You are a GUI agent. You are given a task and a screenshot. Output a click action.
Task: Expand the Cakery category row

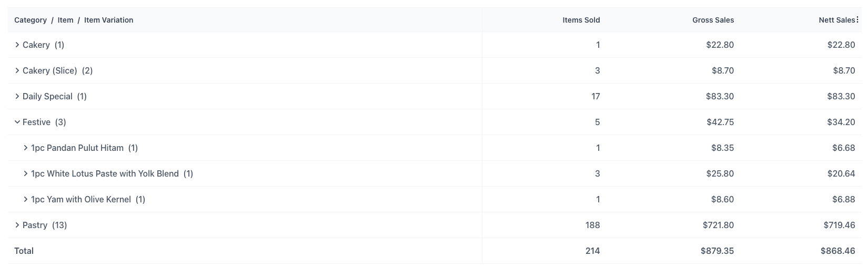tap(17, 45)
